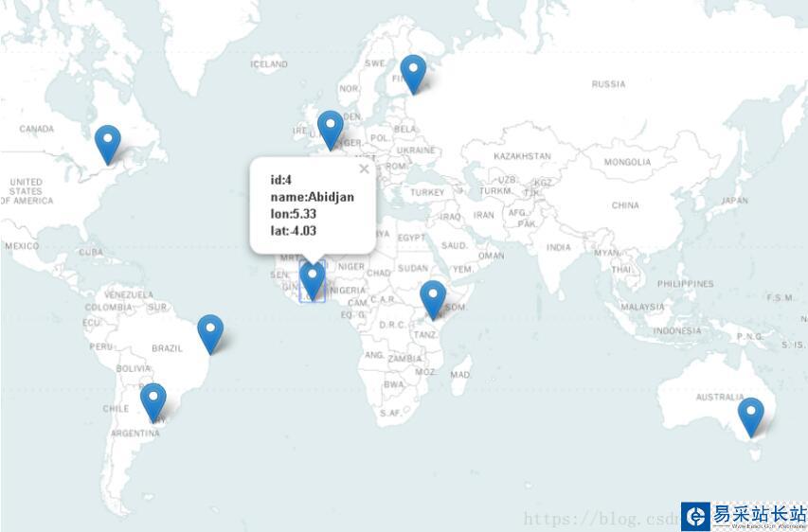Click the COLOMBIA label
This screenshot has width=808, height=532.
[108, 308]
